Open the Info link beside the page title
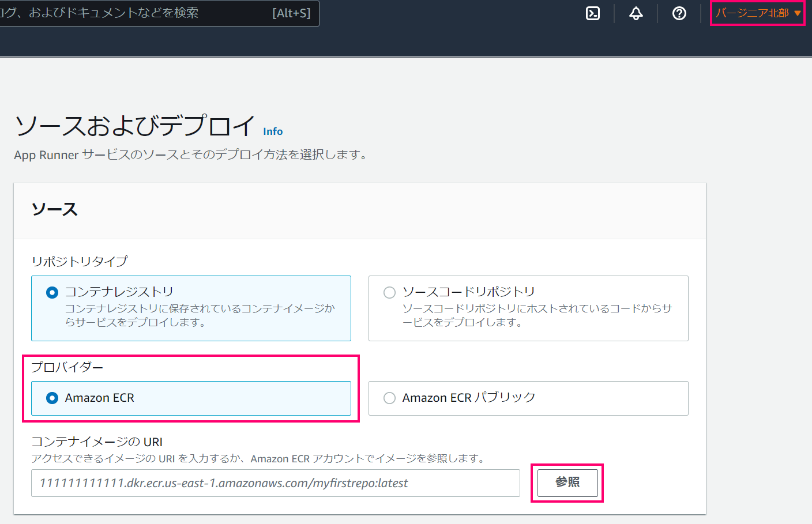This screenshot has width=812, height=524. (273, 131)
